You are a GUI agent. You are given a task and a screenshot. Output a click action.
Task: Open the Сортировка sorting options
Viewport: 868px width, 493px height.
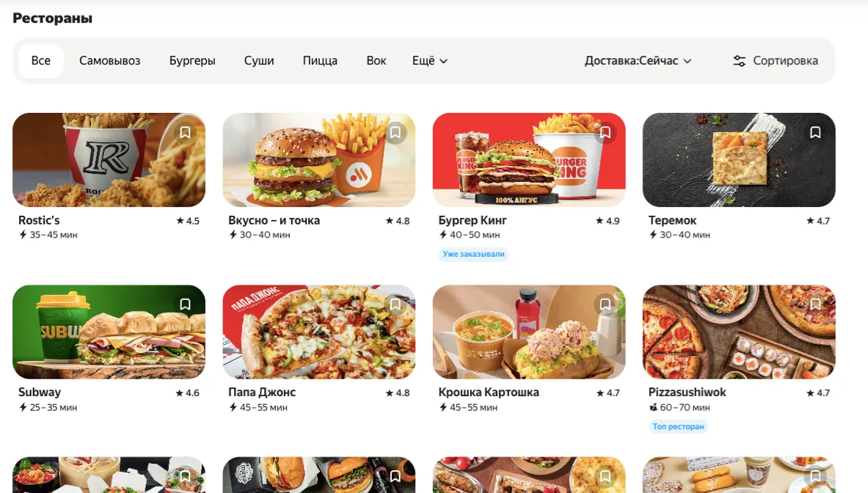[775, 61]
